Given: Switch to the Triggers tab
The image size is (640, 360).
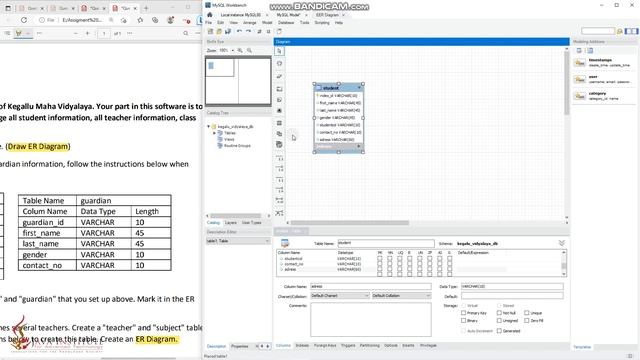Looking at the screenshot, I should tap(348, 346).
